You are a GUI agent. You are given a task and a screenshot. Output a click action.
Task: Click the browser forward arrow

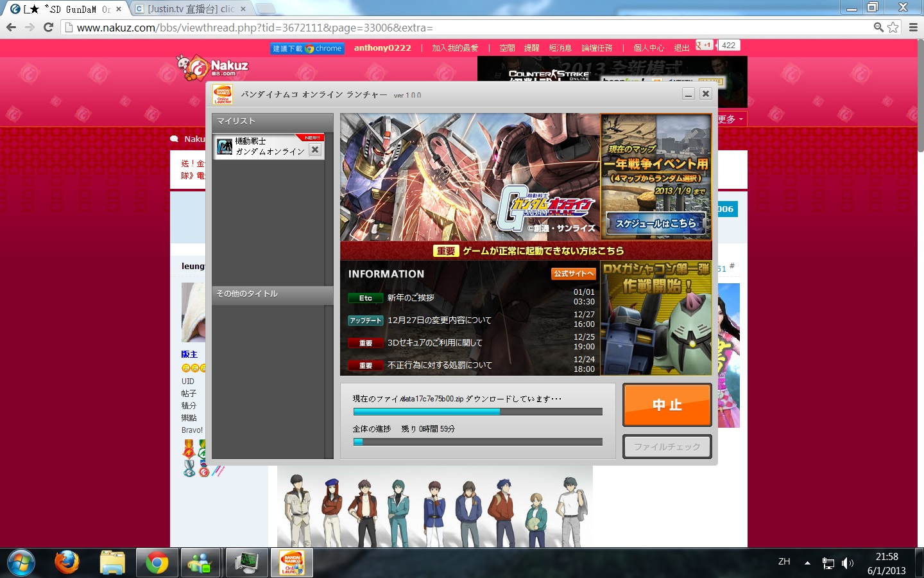coord(30,28)
